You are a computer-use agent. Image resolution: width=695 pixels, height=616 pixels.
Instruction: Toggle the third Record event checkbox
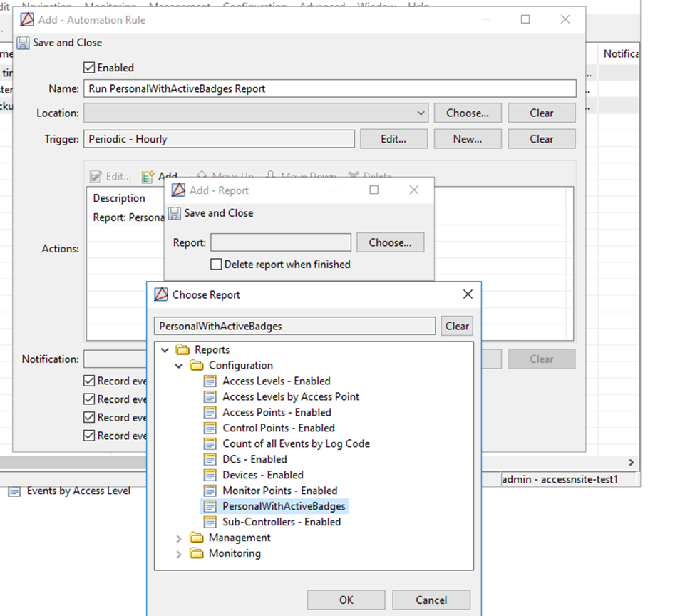[x=89, y=417]
